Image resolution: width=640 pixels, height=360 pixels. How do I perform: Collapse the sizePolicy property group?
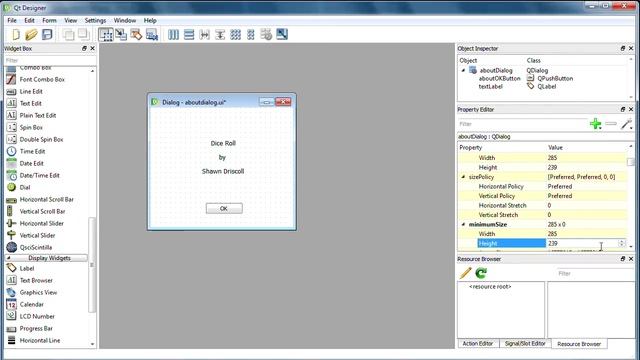pos(463,177)
